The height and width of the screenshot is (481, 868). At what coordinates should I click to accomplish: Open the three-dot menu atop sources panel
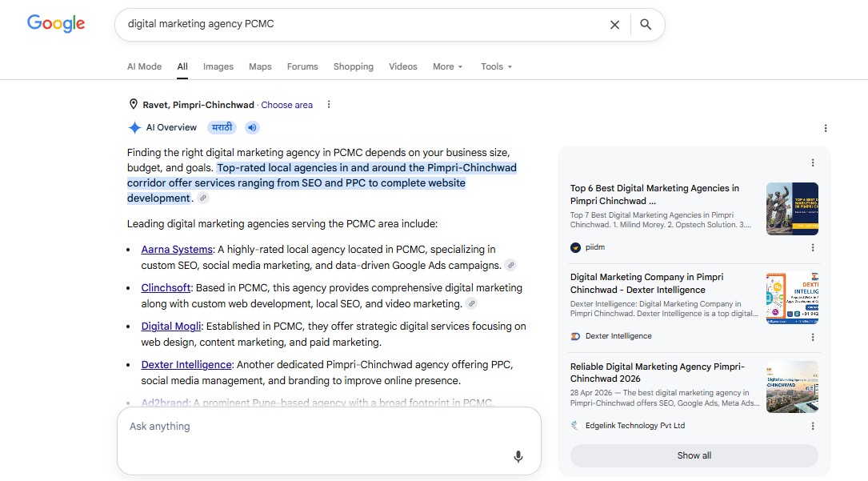pyautogui.click(x=813, y=162)
